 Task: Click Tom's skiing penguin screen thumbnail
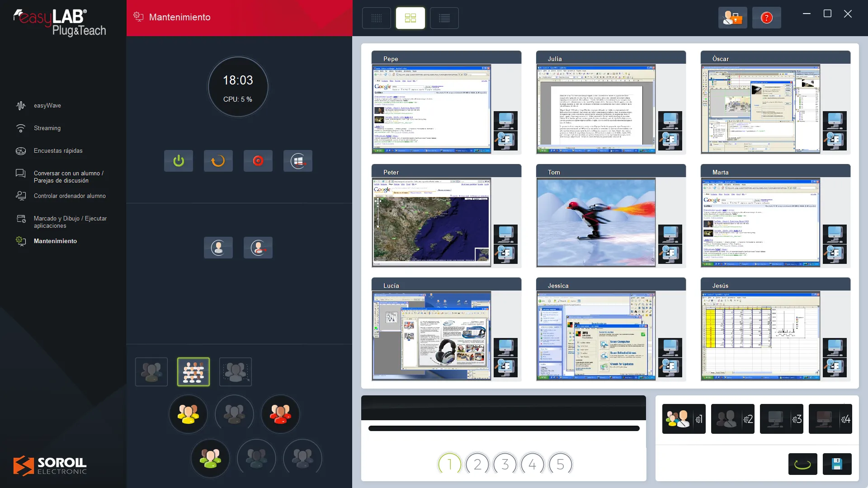pyautogui.click(x=596, y=222)
